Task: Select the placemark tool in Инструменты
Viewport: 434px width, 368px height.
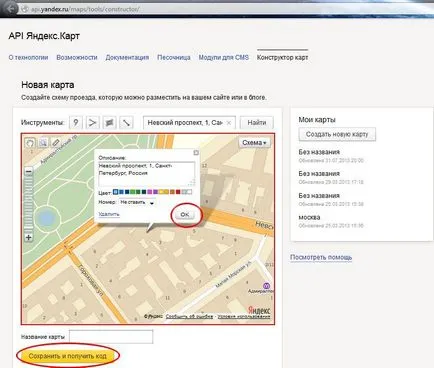Action: coord(76,123)
